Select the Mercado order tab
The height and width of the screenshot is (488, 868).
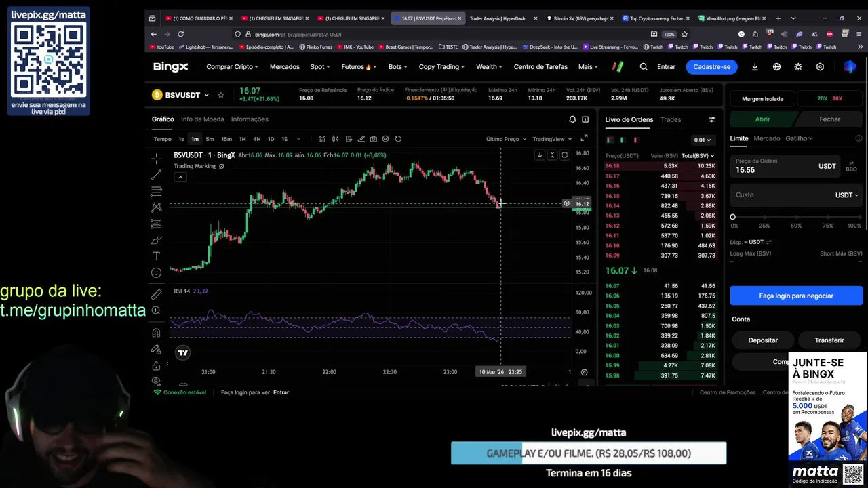[767, 138]
